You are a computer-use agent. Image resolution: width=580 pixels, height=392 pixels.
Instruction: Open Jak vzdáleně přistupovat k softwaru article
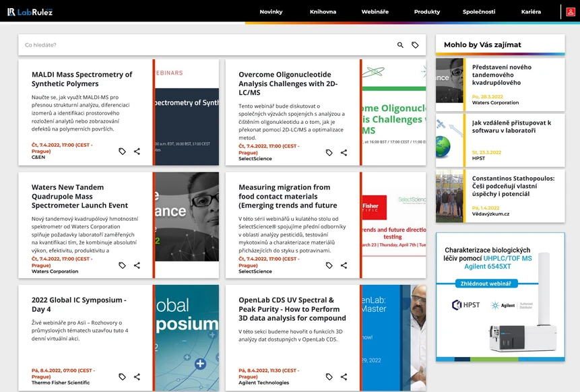pos(511,127)
